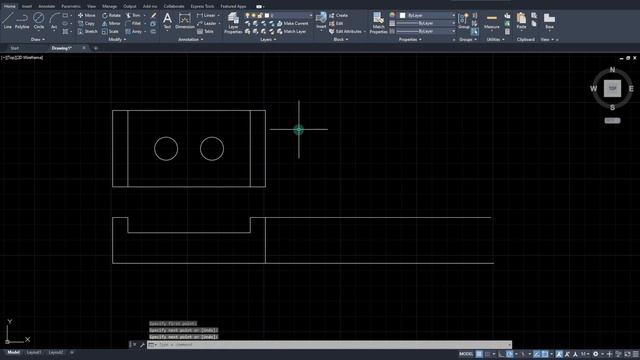
Task: Click Match Properties tool
Action: point(378,22)
